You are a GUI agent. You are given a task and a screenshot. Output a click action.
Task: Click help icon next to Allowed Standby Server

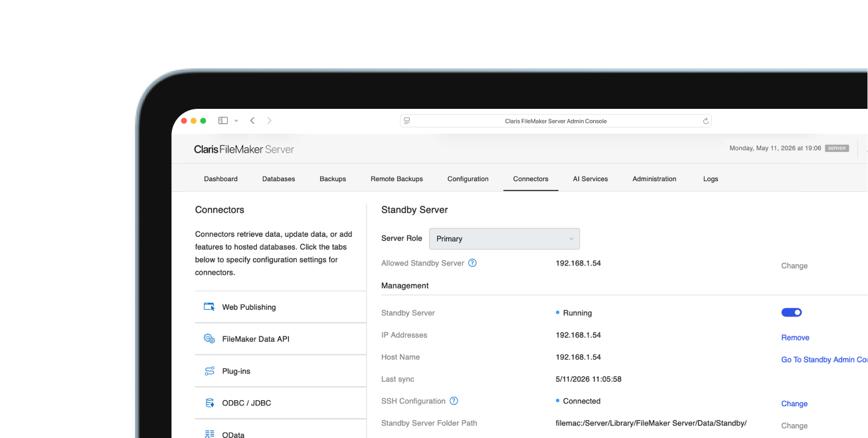click(x=472, y=263)
